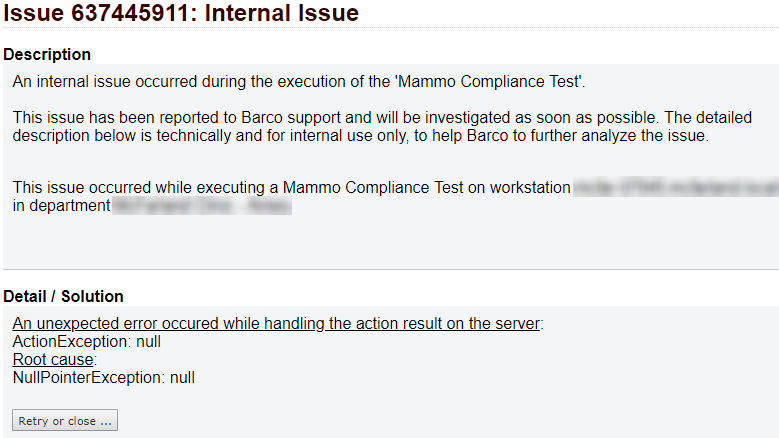Click empty area of the Description panel
779x438 pixels.
391,242
